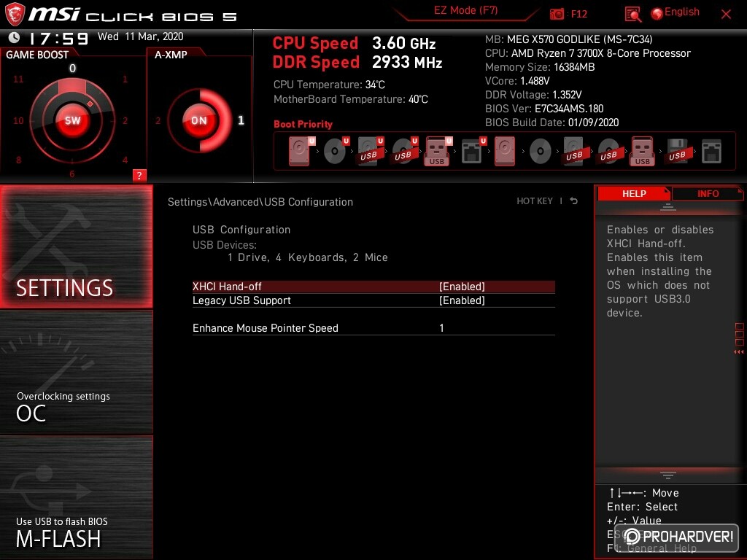Select the UEFI USB hard disk boot icon
This screenshot has width=747, height=560.
click(x=370, y=152)
